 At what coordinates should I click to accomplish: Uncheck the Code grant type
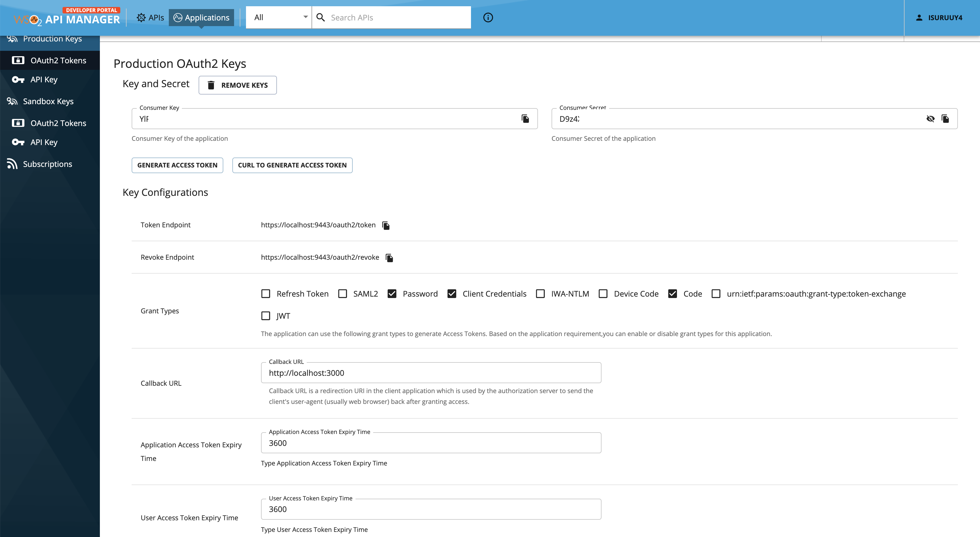pyautogui.click(x=673, y=294)
